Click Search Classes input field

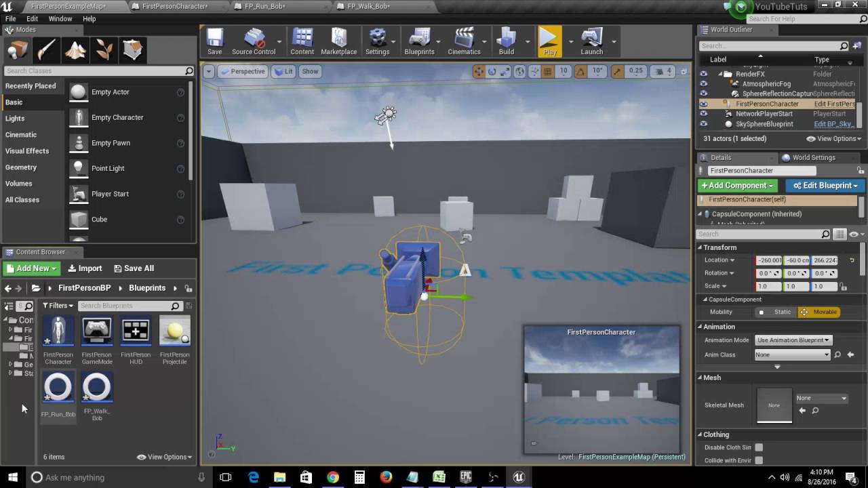tap(99, 70)
